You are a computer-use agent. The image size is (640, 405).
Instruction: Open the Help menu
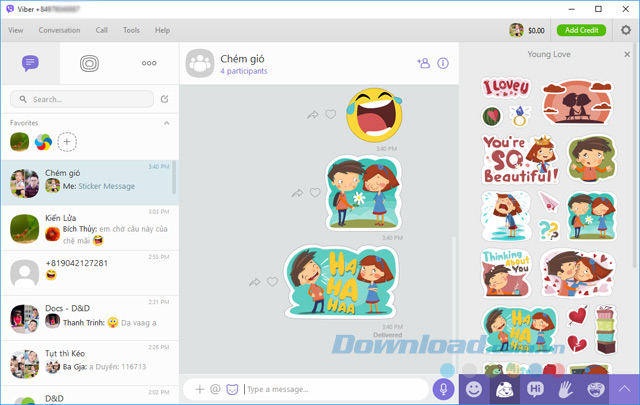[162, 30]
